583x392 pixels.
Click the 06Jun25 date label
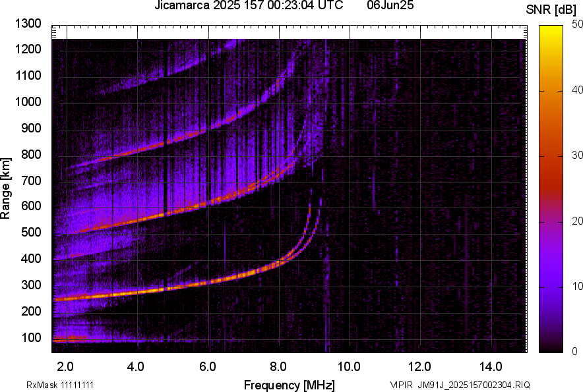click(390, 5)
